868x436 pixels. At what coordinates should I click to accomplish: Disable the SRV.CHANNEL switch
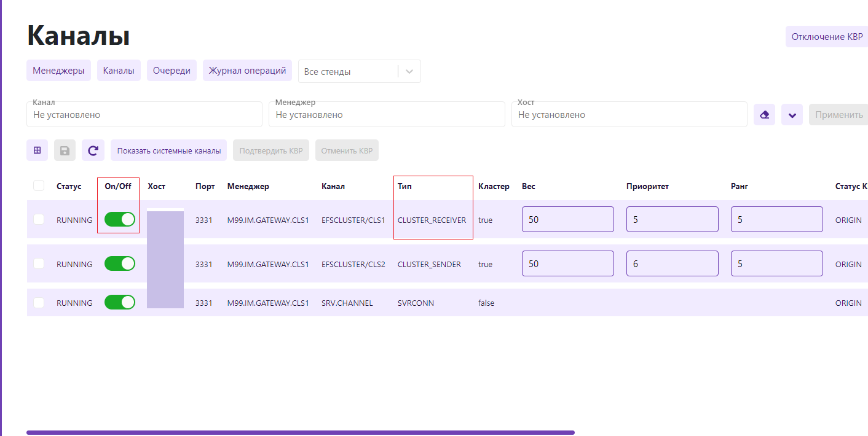(120, 302)
